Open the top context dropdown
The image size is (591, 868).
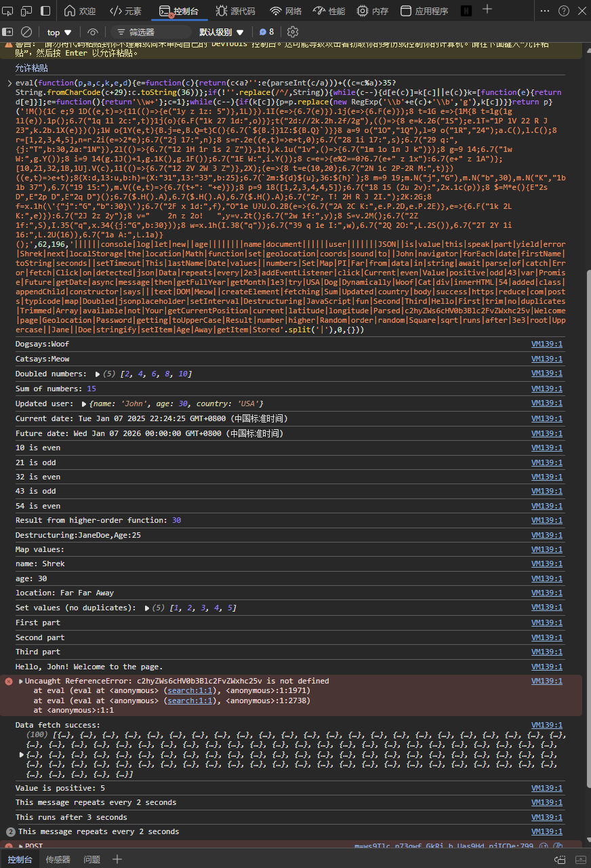tap(59, 32)
